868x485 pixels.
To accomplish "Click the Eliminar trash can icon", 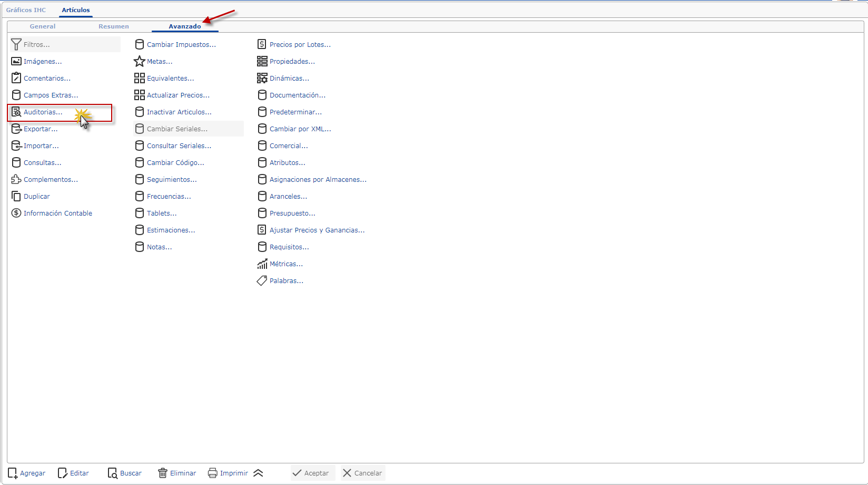I will (x=163, y=473).
